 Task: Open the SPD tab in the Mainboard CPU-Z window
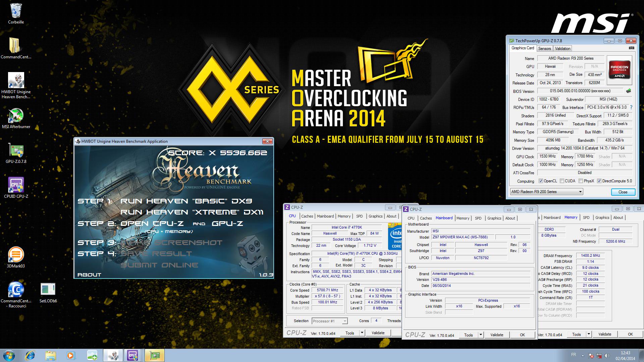point(478,218)
